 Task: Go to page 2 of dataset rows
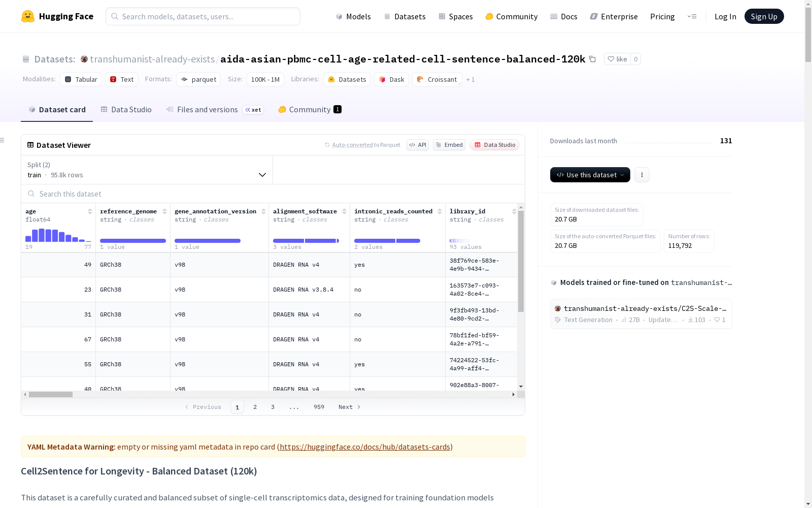pos(255,407)
